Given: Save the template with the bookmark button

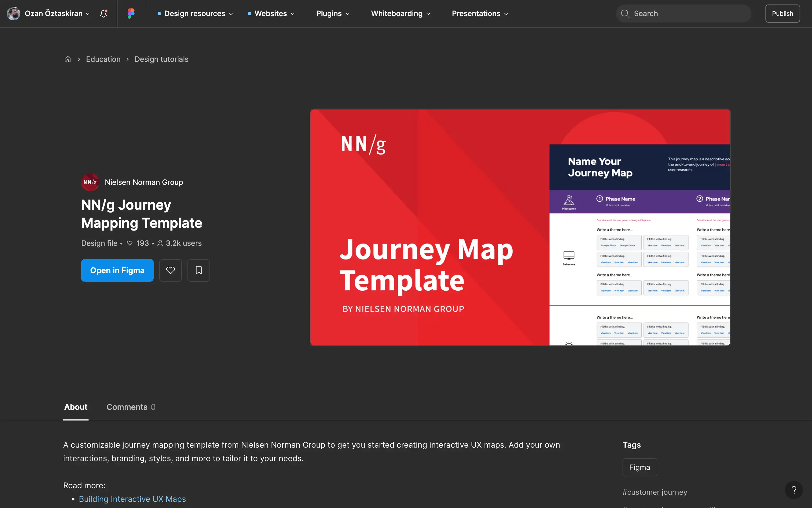Looking at the screenshot, I should click(x=199, y=270).
